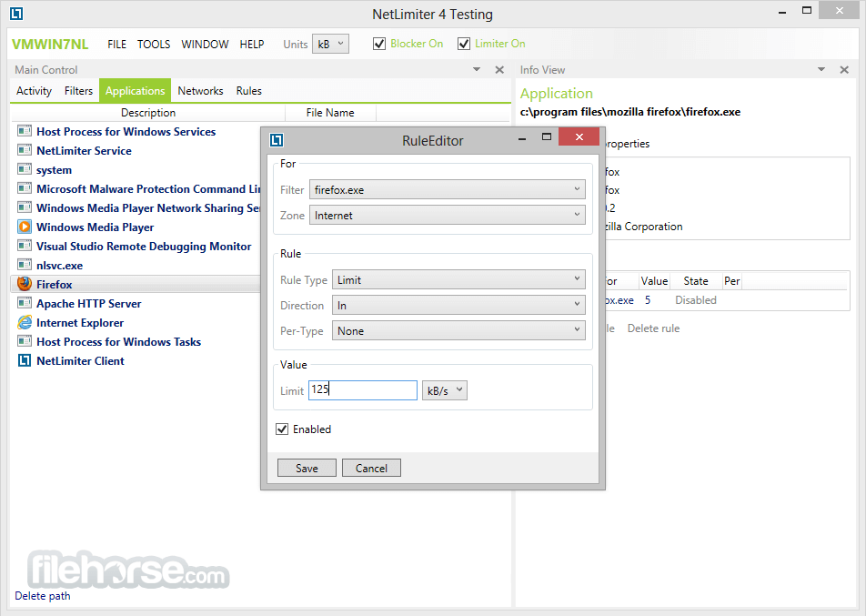Click the Windows Media Player Network Sharing icon
This screenshot has width=866, height=616.
coord(25,207)
